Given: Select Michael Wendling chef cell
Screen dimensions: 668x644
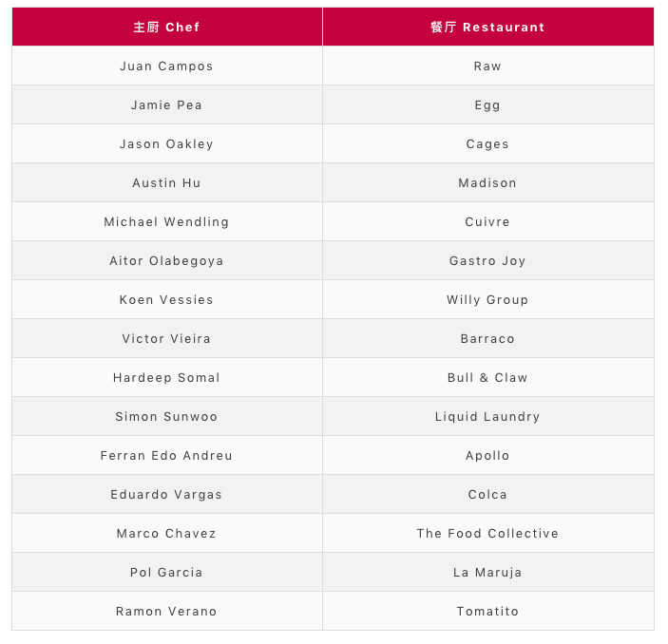Looking at the screenshot, I should pos(167,221).
